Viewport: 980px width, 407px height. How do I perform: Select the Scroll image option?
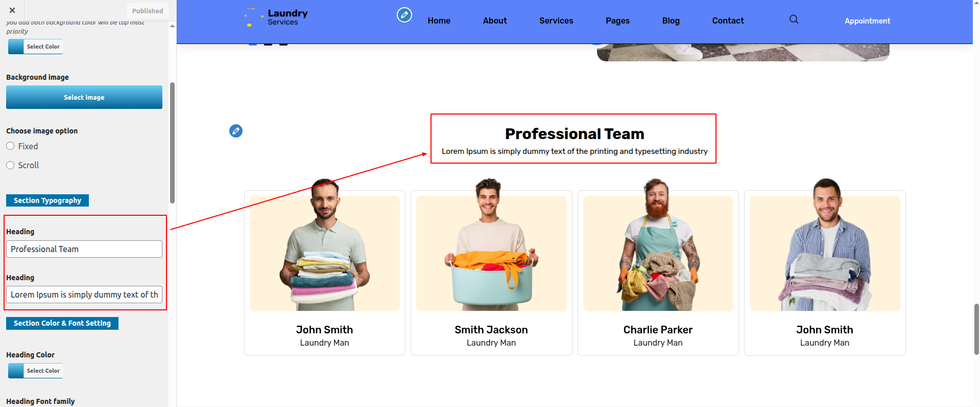[10, 165]
